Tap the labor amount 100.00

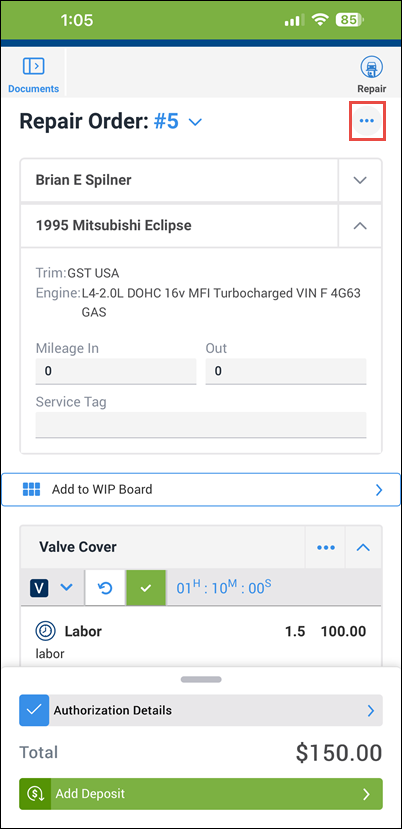[343, 631]
